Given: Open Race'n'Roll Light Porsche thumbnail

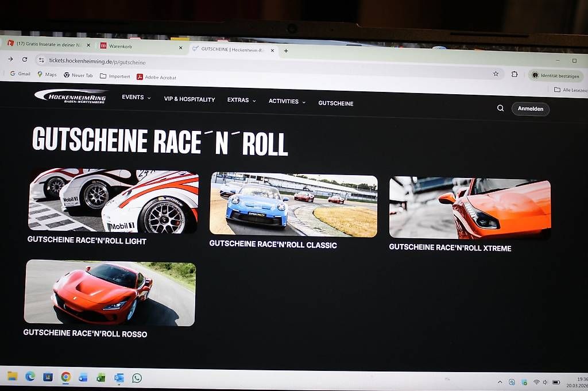Looking at the screenshot, I should [113, 200].
